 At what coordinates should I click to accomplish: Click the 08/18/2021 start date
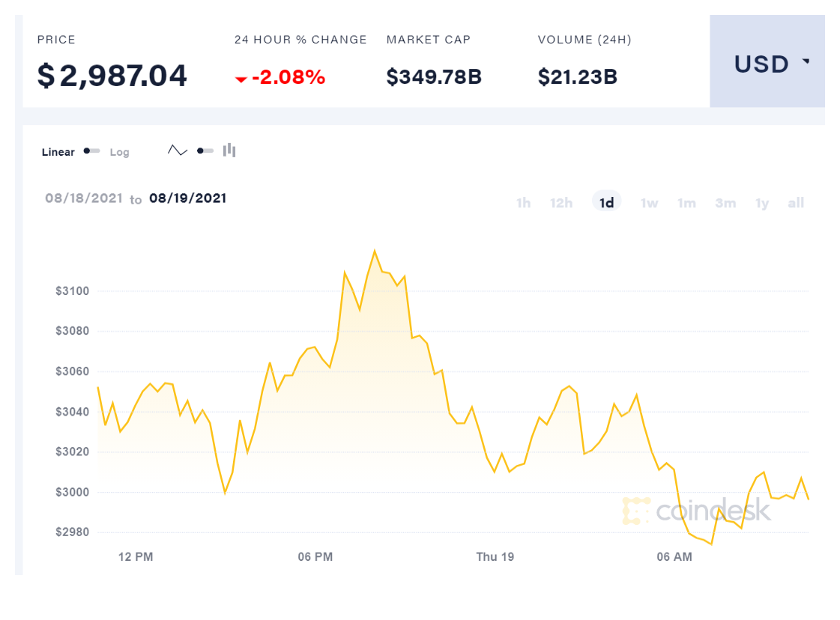(x=83, y=198)
